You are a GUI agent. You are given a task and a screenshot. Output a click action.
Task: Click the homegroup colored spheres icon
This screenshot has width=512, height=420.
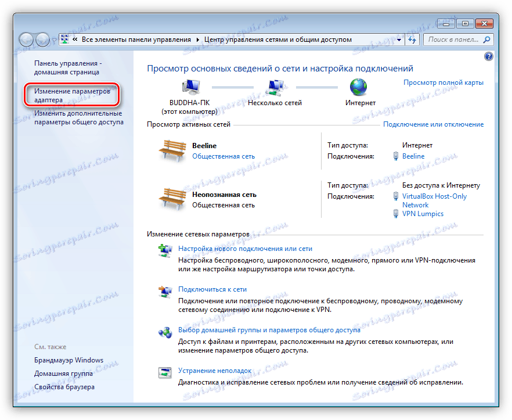coord(165,332)
